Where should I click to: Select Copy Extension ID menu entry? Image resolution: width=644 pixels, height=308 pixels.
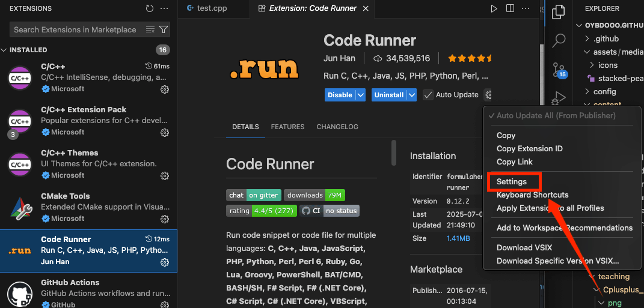point(529,148)
